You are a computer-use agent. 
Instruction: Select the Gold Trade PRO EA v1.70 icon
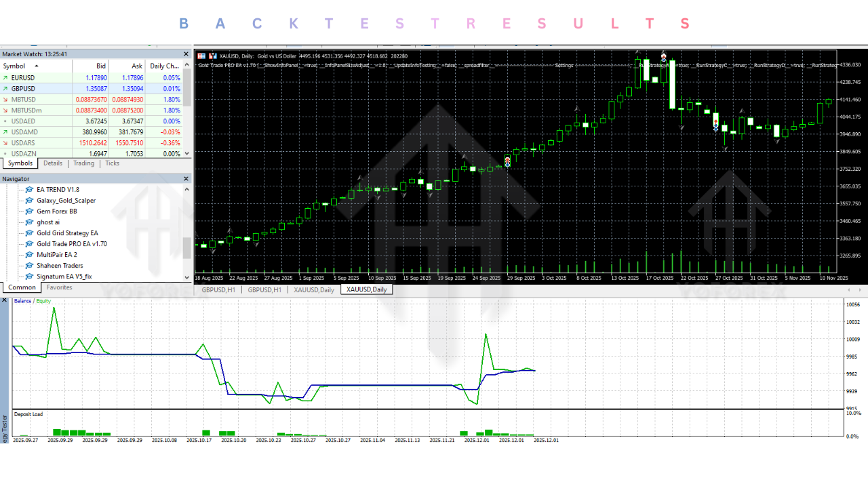click(30, 243)
